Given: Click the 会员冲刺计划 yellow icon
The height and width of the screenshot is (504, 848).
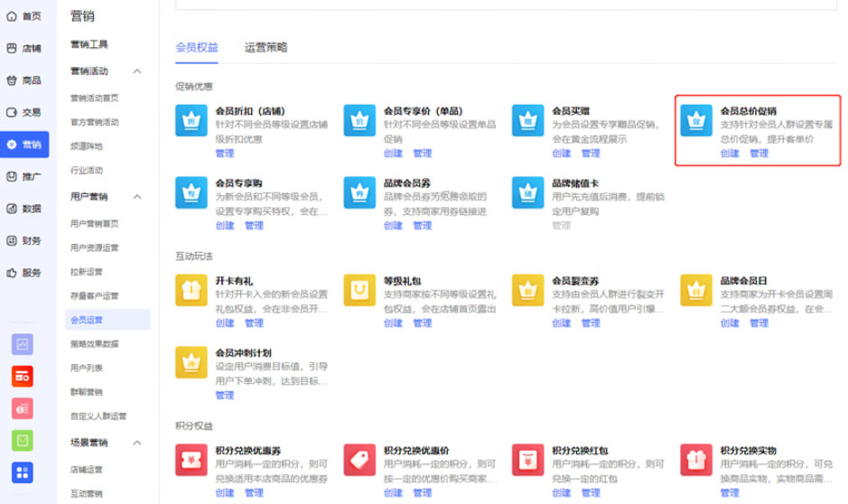Looking at the screenshot, I should click(191, 362).
